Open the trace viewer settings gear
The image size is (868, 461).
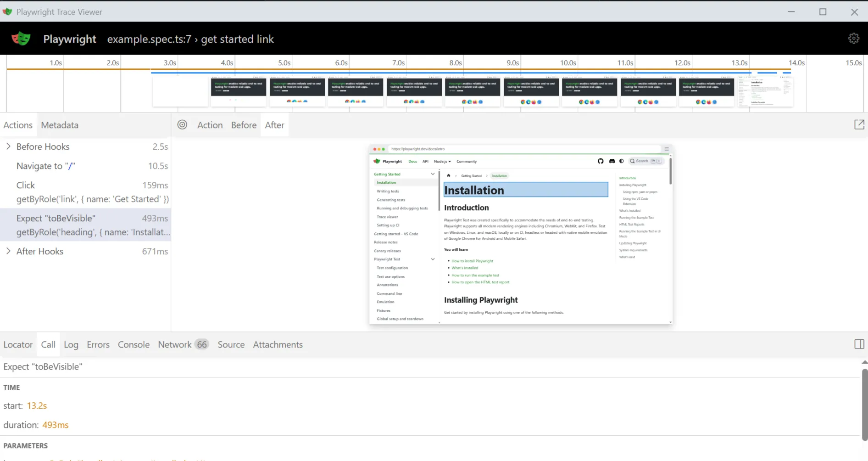[853, 39]
